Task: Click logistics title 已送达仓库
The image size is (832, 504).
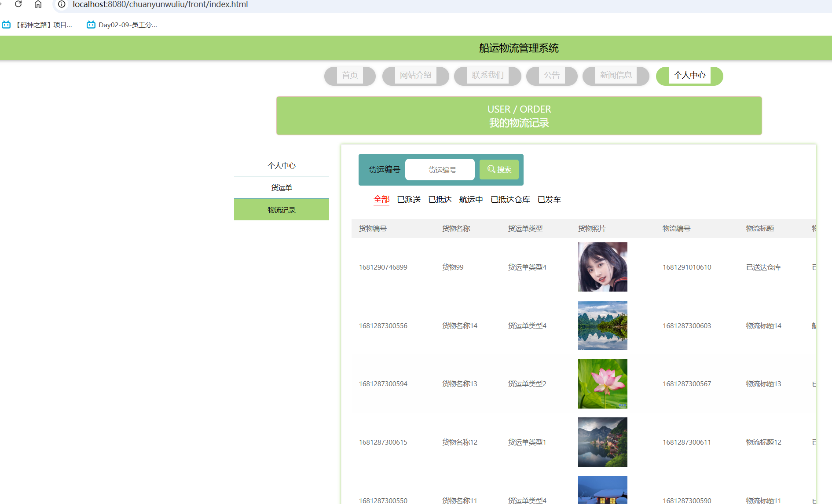Action: (763, 267)
